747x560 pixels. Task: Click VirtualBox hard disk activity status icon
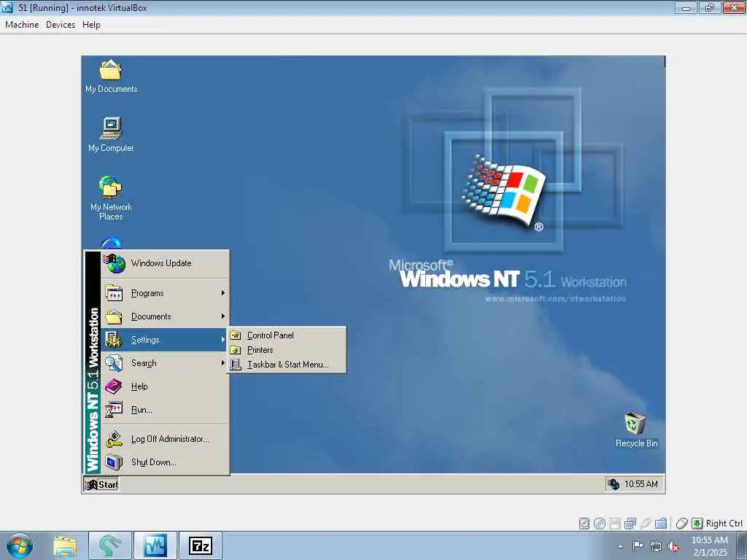click(584, 524)
